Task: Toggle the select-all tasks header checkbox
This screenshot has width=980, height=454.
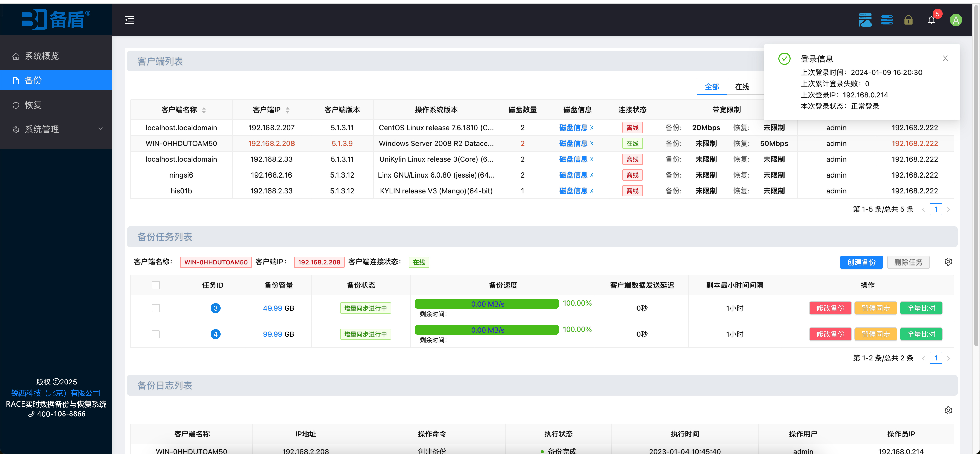Action: [x=156, y=285]
